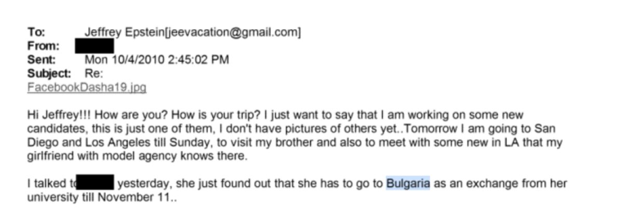Click the sent date Mon 10/4/2010
Viewport: 644px width, 214px height.
(x=124, y=60)
